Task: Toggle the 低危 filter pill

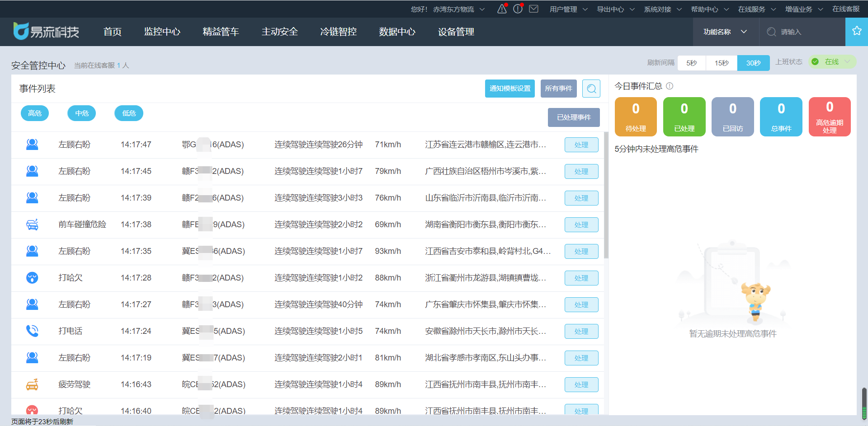Action: 129,113
